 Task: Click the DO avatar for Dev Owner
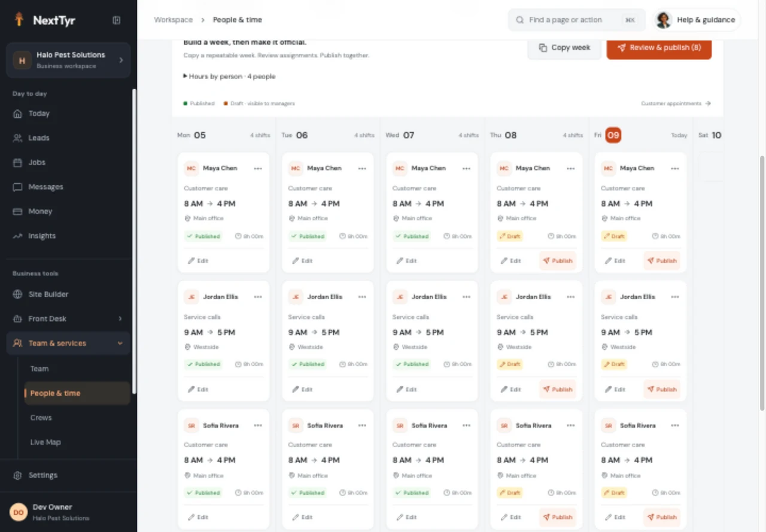click(x=19, y=512)
